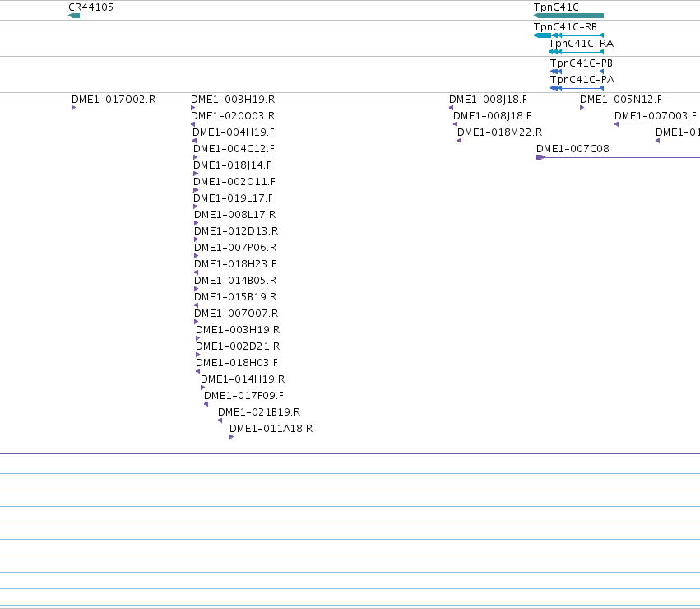Select the TpnC41C-PA blue CDS glyph
This screenshot has width=700, height=609.
[577, 88]
